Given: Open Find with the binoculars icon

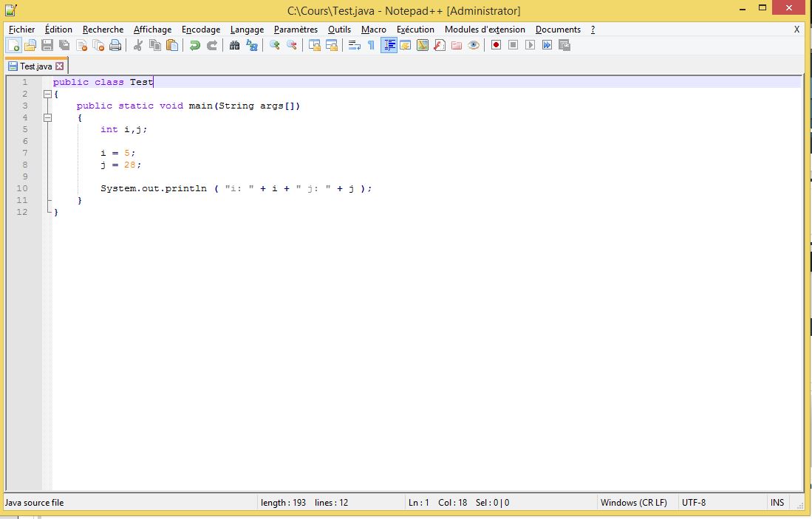Looking at the screenshot, I should [x=235, y=46].
